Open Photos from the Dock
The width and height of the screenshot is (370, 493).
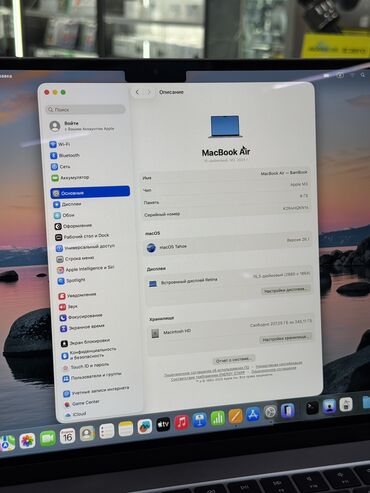(x=27, y=441)
